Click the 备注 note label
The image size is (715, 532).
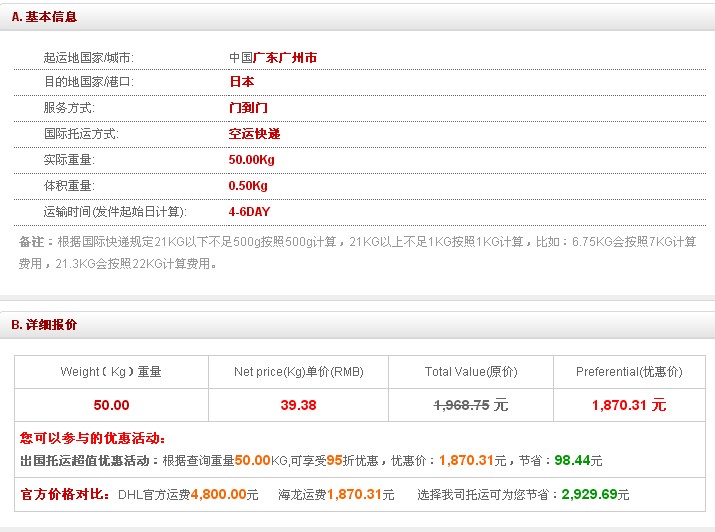(x=31, y=242)
